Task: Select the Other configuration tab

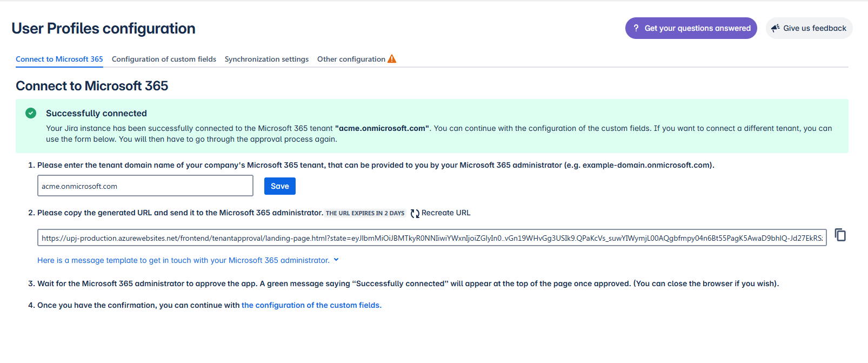Action: [x=351, y=59]
